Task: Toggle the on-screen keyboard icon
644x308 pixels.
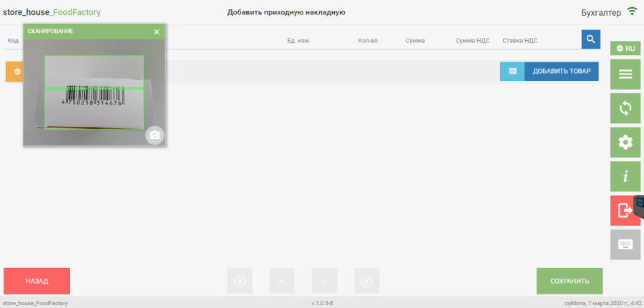Action: (x=625, y=244)
